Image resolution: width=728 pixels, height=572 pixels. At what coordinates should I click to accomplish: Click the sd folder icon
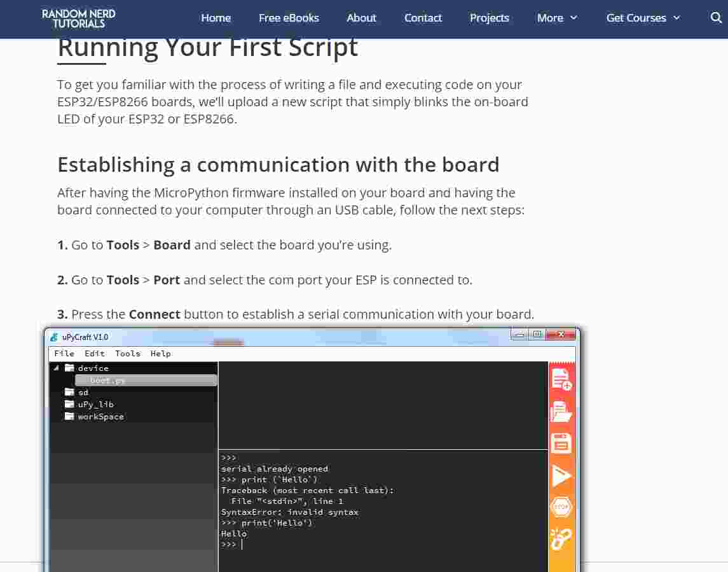(x=70, y=392)
